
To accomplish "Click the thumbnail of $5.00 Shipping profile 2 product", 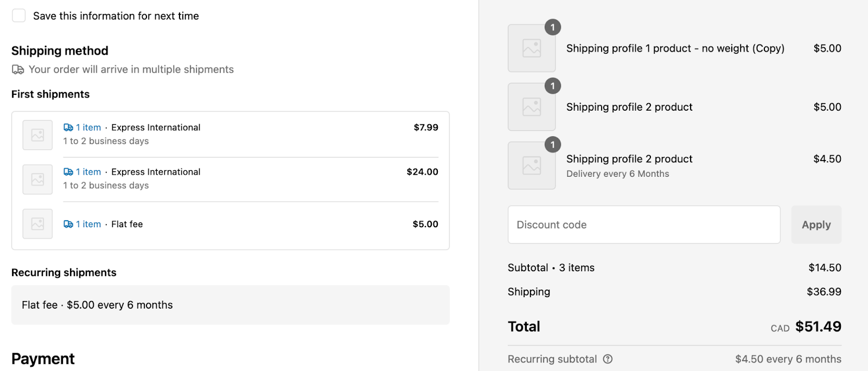I will point(532,107).
